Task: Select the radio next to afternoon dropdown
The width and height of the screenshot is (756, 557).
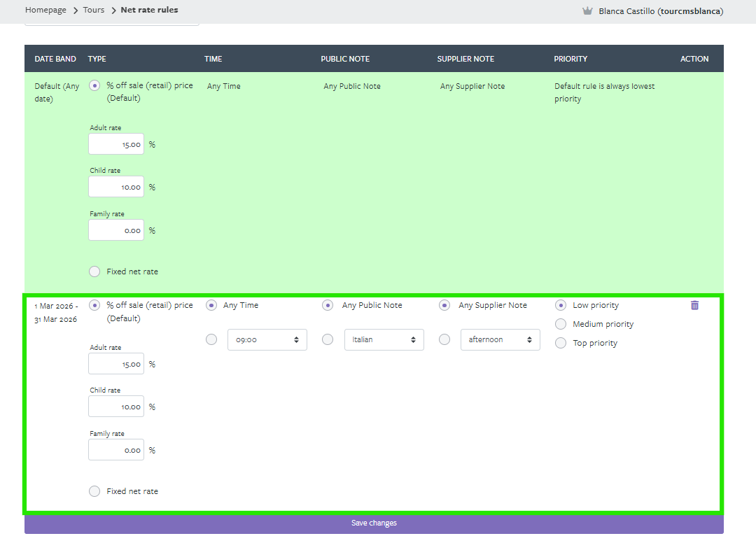Action: click(444, 339)
